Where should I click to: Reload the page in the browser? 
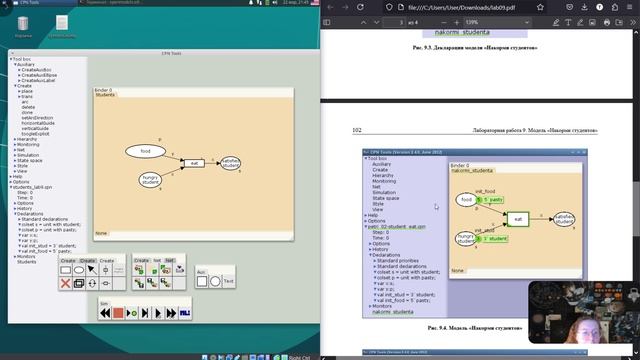360,7
